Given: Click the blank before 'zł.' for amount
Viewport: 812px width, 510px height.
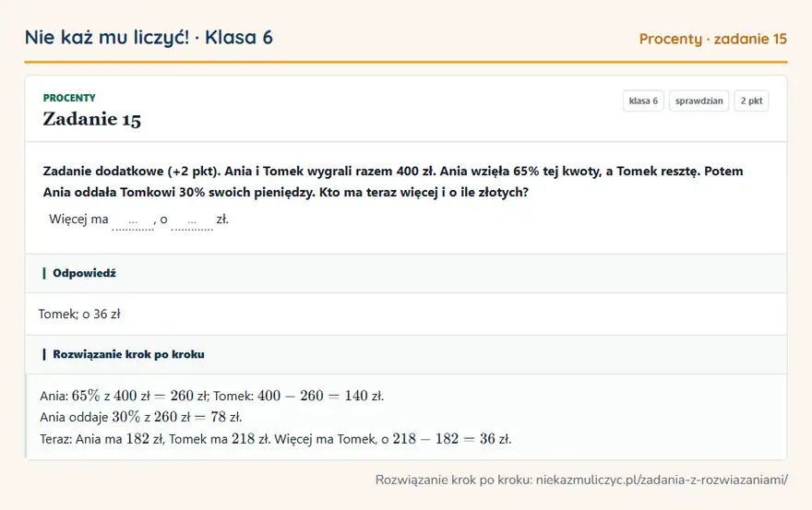Looking at the screenshot, I should pos(192,220).
